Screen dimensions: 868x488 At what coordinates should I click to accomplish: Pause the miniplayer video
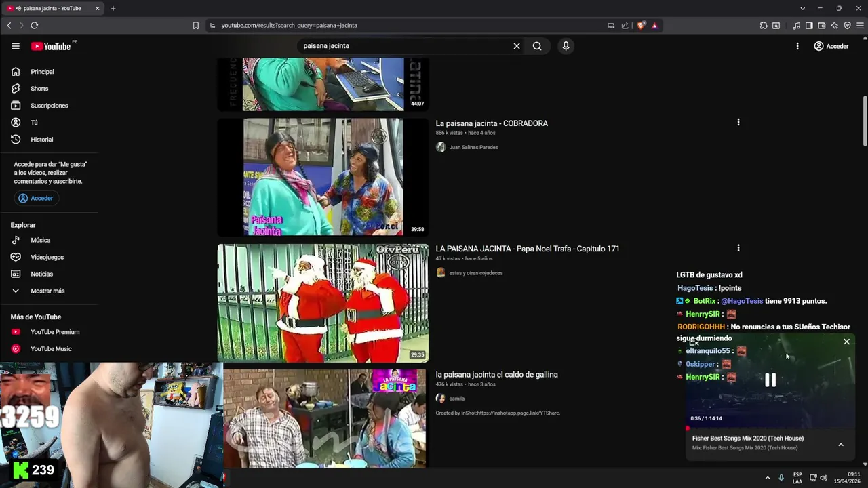[770, 380]
